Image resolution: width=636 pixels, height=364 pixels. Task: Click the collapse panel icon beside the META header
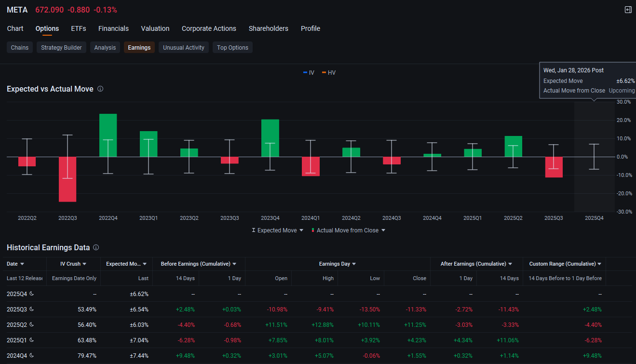click(628, 10)
